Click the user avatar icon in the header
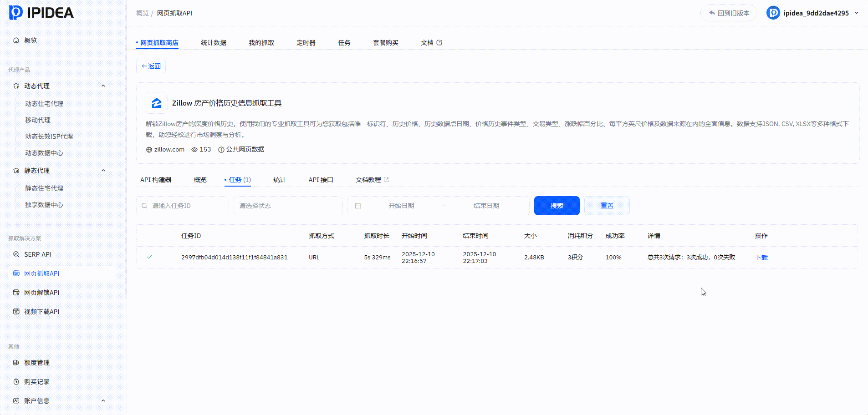868x415 pixels. click(773, 13)
